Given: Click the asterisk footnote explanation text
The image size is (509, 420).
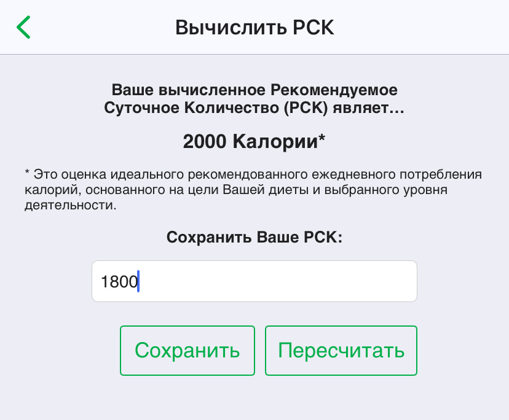Looking at the screenshot, I should tap(254, 187).
